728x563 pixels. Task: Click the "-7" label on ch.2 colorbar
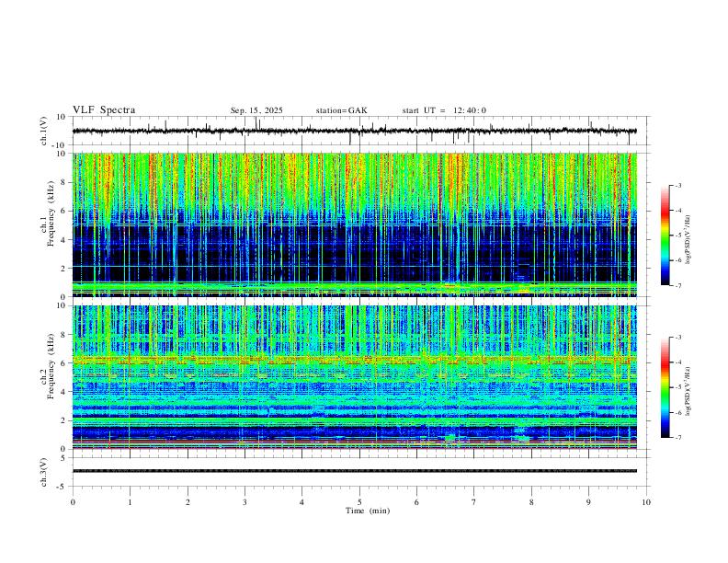(x=677, y=438)
